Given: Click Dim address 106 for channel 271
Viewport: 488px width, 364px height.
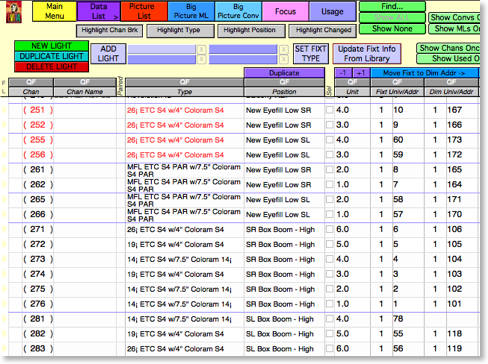Looking at the screenshot, I should click(x=454, y=229).
